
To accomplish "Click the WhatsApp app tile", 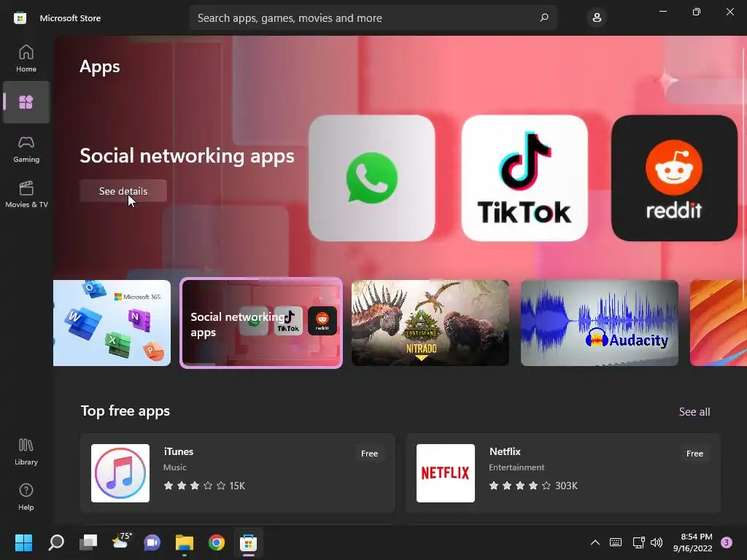I will coord(371,178).
